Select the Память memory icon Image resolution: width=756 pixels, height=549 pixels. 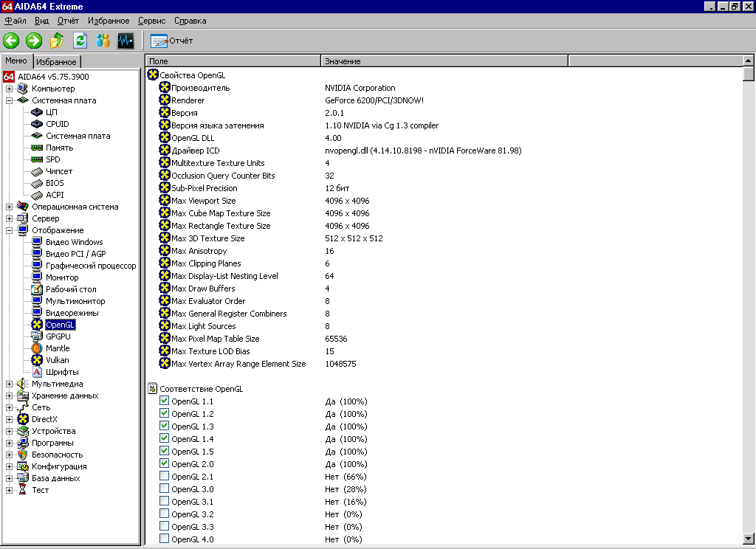37,148
